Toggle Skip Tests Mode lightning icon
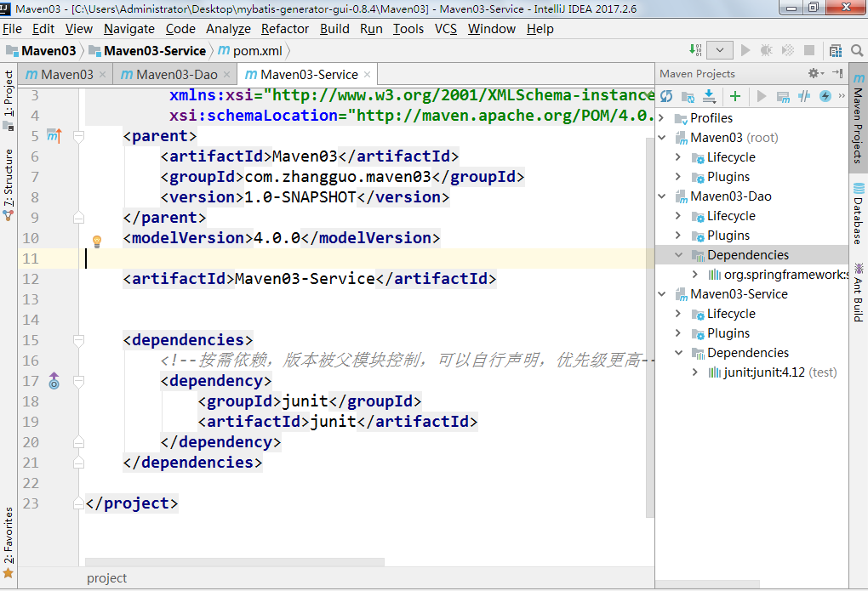868x591 pixels. (x=825, y=96)
